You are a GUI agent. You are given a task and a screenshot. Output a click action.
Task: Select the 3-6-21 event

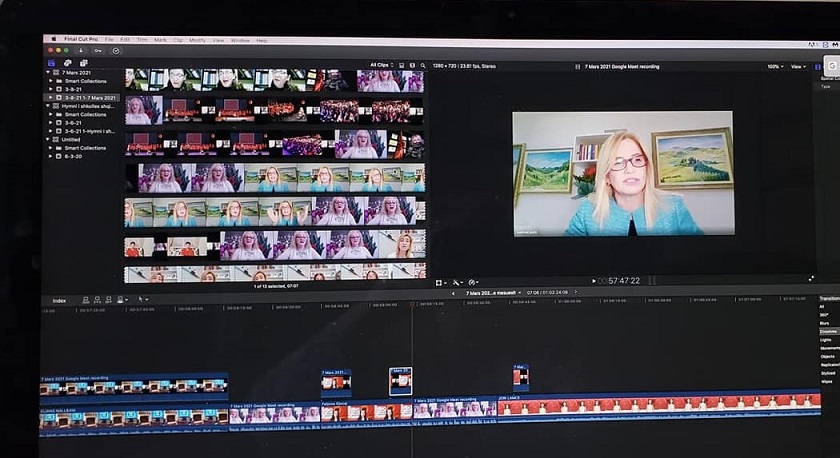(73, 123)
